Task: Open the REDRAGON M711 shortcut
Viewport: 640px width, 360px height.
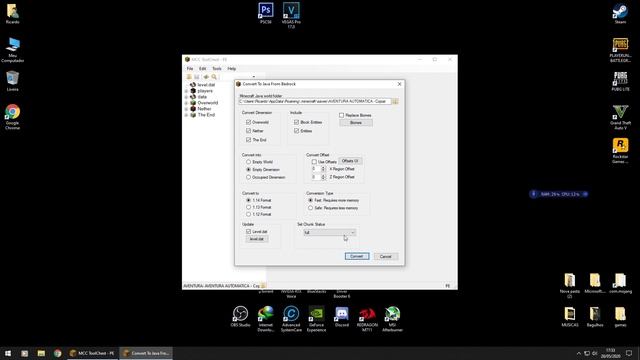Action: coord(367,319)
